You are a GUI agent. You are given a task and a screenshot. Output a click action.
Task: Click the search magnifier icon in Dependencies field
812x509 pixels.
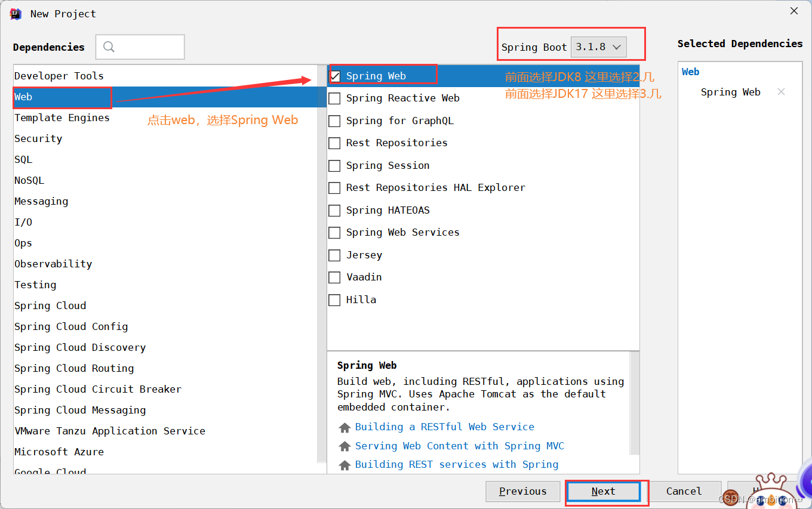pos(109,47)
